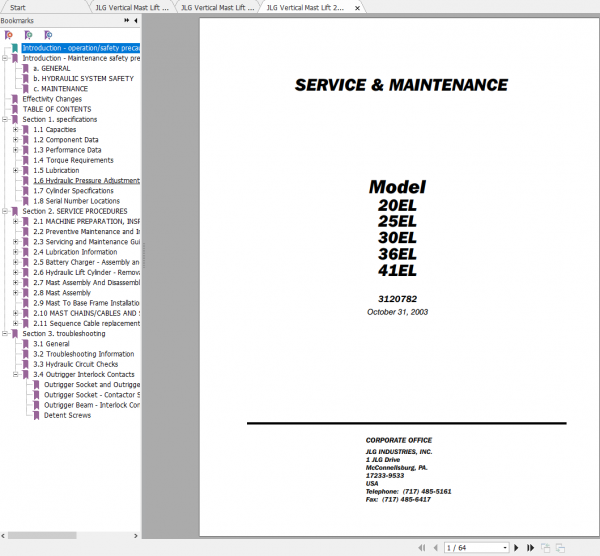Expand 2.11 Sequence Cable replacement bookmark
This screenshot has height=556, width=600.
(x=16, y=323)
